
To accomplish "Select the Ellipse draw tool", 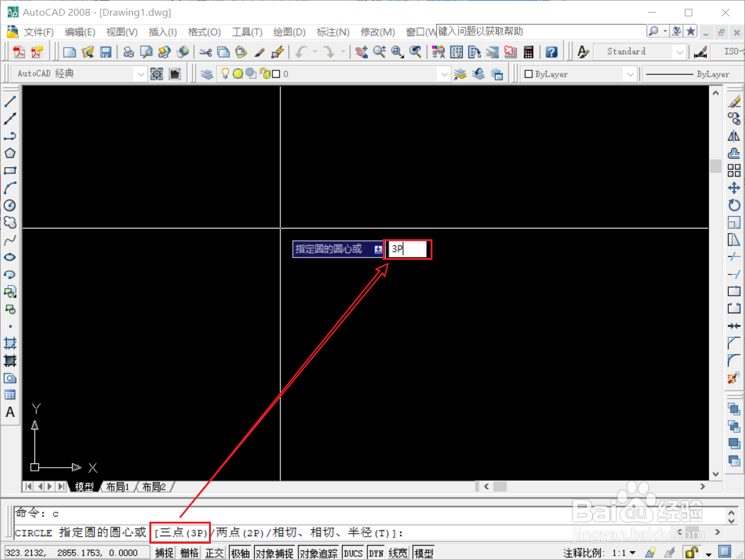I will (10, 257).
